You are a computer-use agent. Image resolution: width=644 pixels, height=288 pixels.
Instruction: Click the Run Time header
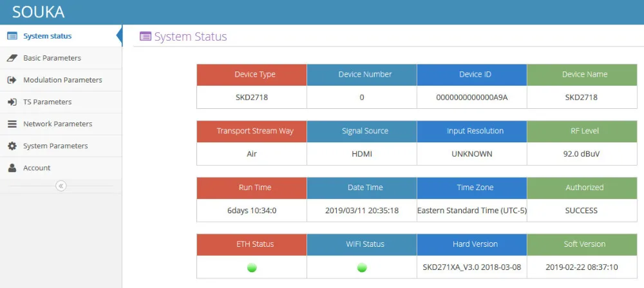coord(252,187)
